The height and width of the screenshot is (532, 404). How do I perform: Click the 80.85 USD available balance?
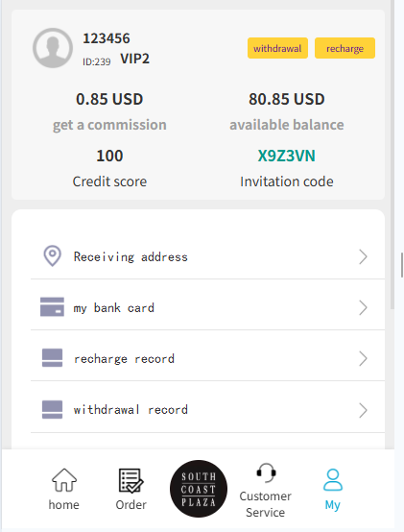point(287,99)
